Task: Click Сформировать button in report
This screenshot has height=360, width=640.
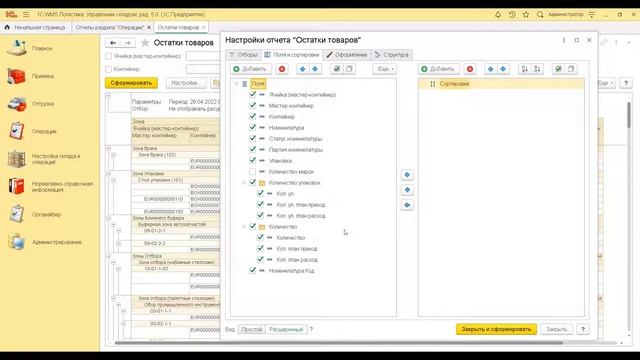Action: [131, 83]
